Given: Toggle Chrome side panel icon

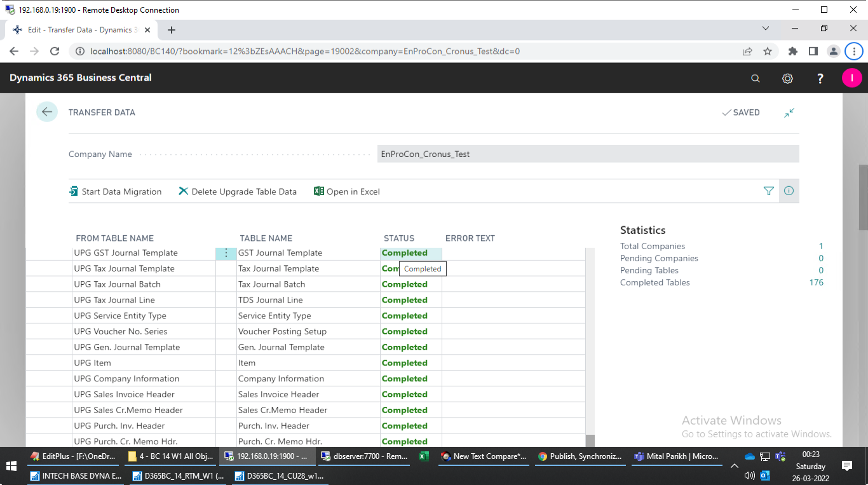Looking at the screenshot, I should click(813, 51).
